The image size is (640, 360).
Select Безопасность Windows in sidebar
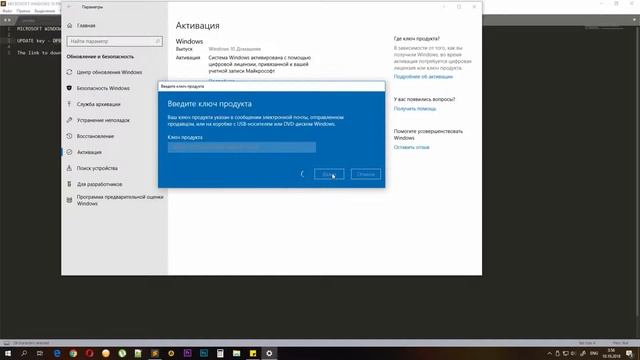coord(103,88)
